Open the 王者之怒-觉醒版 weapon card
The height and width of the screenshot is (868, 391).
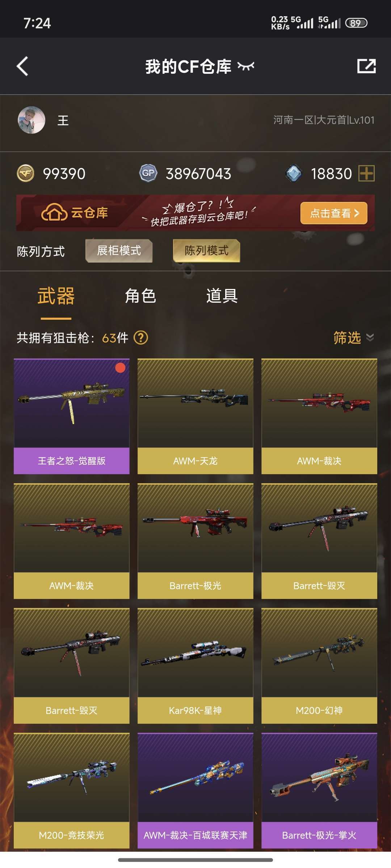click(x=72, y=416)
